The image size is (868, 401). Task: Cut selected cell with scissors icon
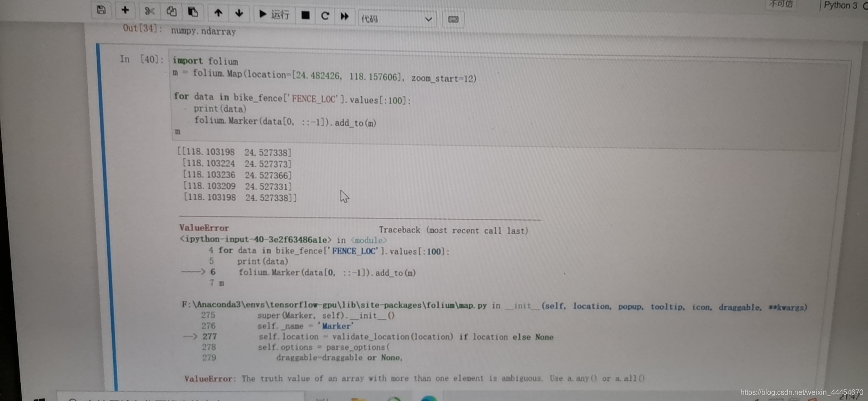150,11
